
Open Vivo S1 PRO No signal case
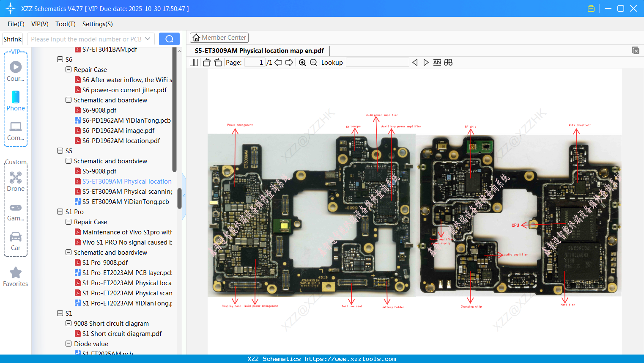(127, 242)
